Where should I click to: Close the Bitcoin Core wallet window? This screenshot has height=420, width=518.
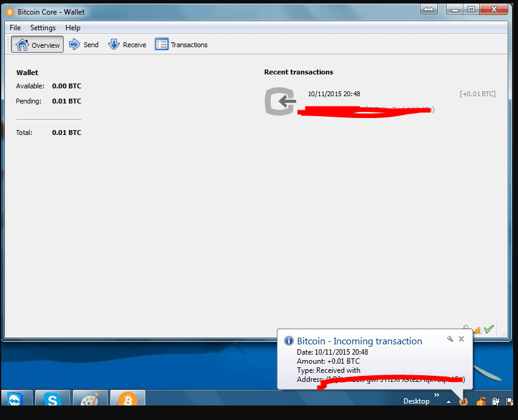pyautogui.click(x=494, y=10)
